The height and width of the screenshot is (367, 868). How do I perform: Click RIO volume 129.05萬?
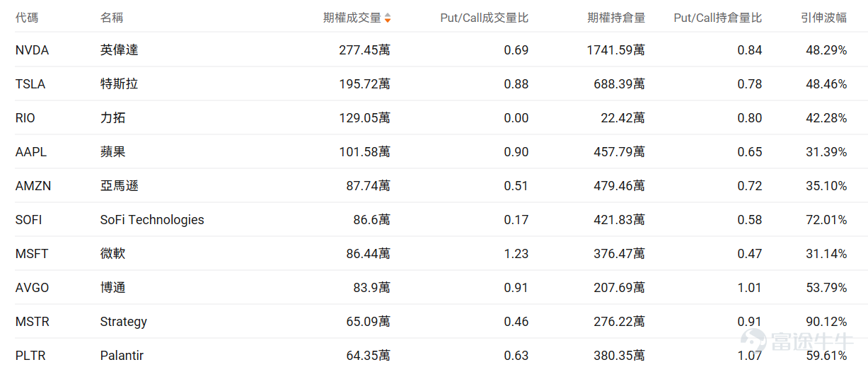pos(364,118)
